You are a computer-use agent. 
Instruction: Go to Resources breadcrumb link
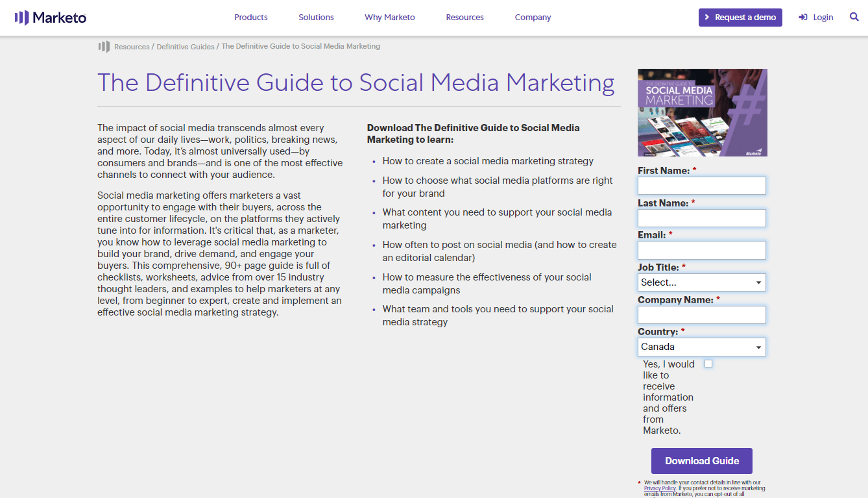pos(132,47)
